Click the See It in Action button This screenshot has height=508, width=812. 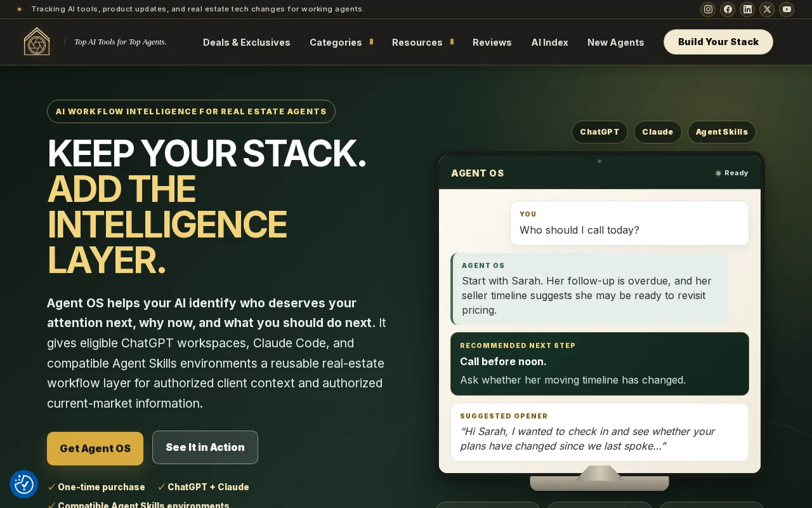point(205,447)
